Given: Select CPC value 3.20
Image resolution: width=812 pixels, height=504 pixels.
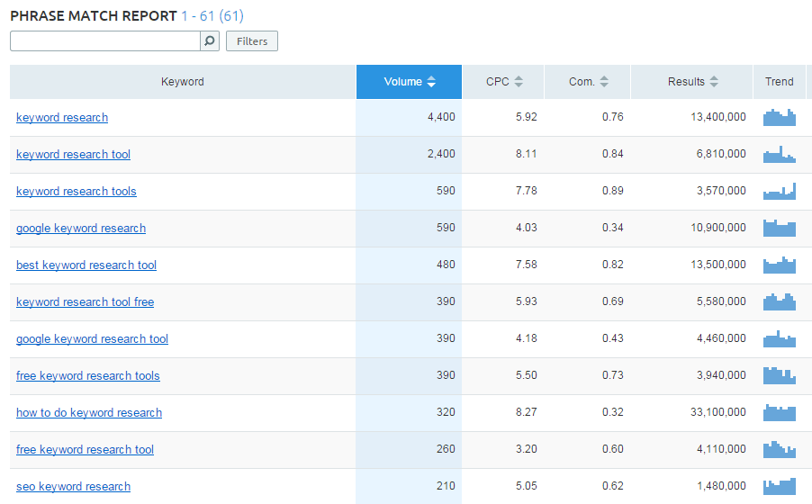Looking at the screenshot, I should point(526,449).
